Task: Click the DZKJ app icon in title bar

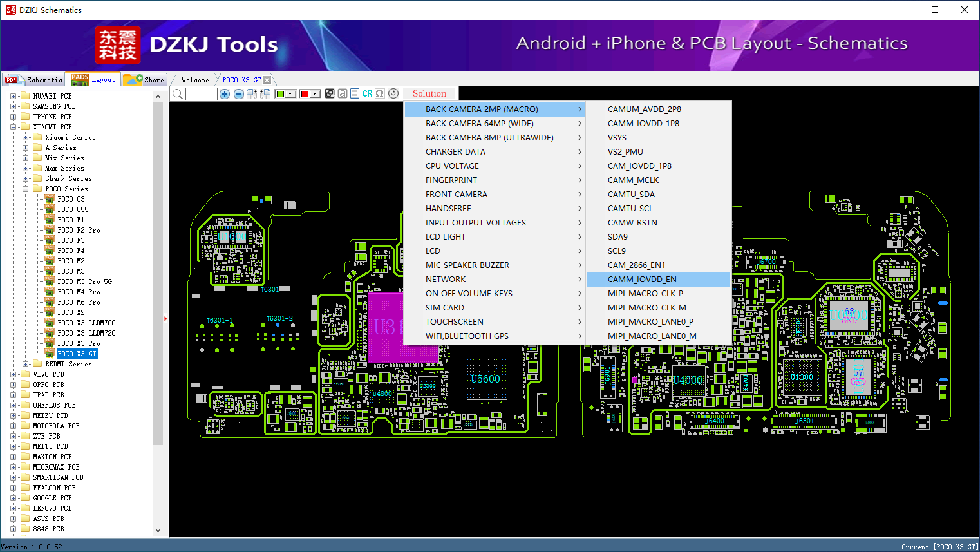Action: [x=10, y=10]
